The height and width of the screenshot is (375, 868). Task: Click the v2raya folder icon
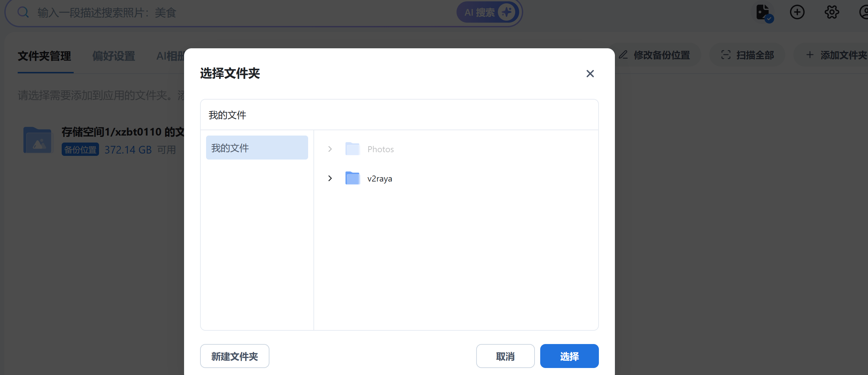pyautogui.click(x=352, y=178)
